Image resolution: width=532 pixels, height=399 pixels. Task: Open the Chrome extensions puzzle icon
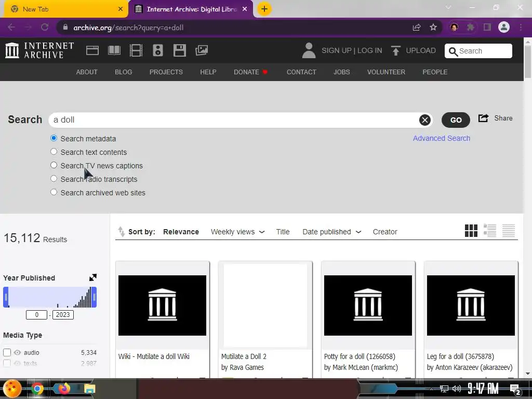471,27
